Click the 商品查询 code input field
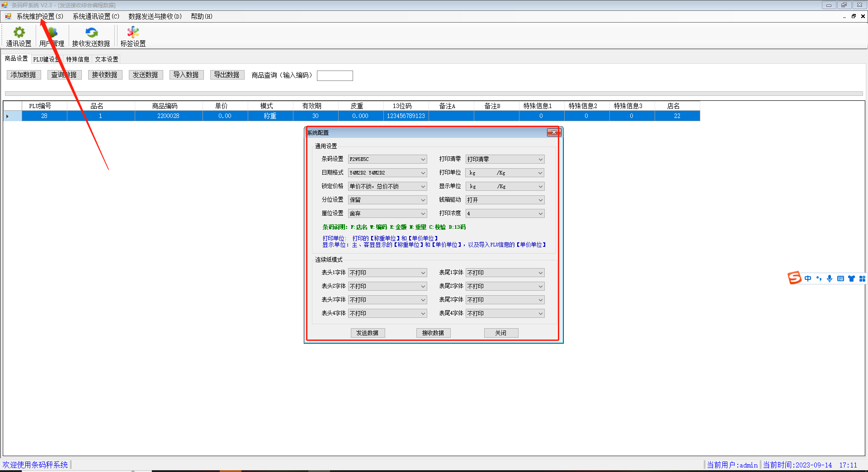868x472 pixels. click(335, 76)
